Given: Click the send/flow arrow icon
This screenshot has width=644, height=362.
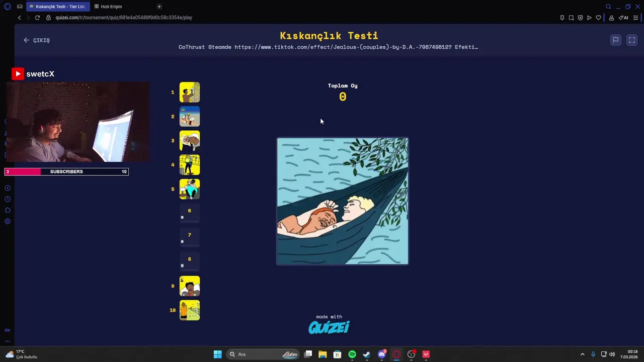Looking at the screenshot, I should click(589, 18).
